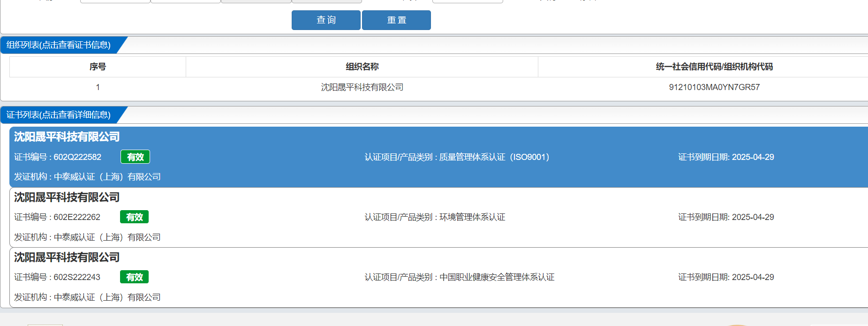868x326 pixels.
Task: Click the 查询 search button
Action: click(326, 20)
